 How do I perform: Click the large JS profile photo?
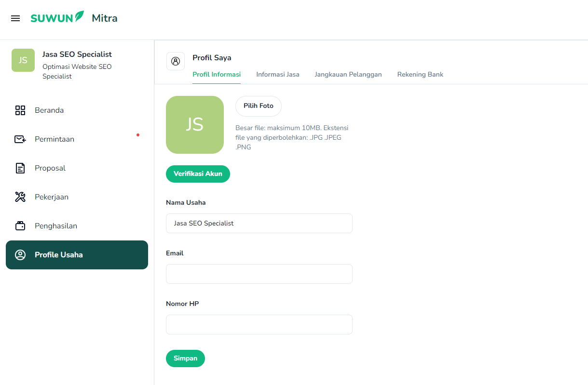[195, 125]
